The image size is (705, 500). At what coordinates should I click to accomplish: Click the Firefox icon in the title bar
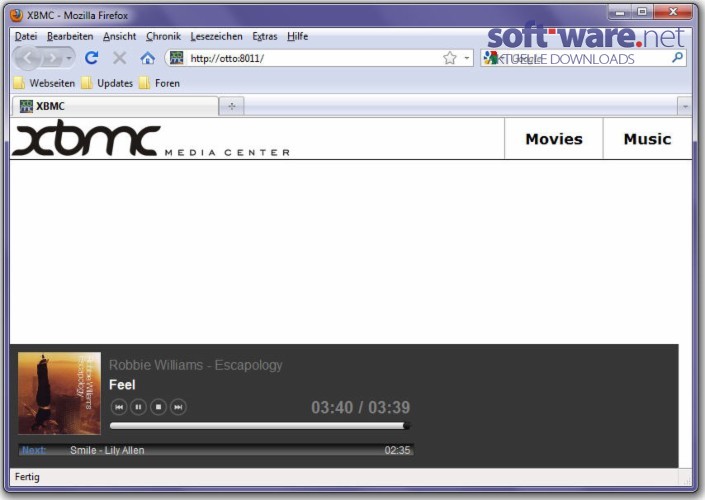pos(17,15)
